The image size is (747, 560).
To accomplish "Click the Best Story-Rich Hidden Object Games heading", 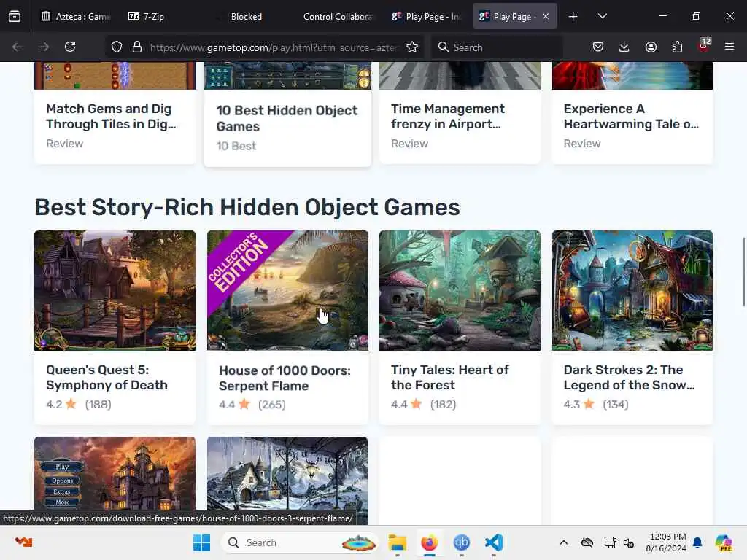I will [247, 207].
